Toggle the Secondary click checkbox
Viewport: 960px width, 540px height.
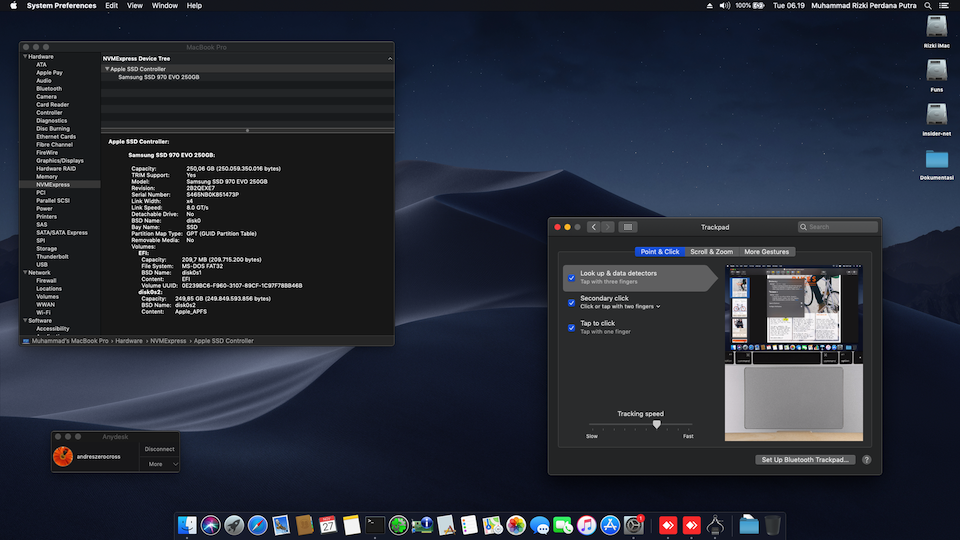pyautogui.click(x=572, y=302)
